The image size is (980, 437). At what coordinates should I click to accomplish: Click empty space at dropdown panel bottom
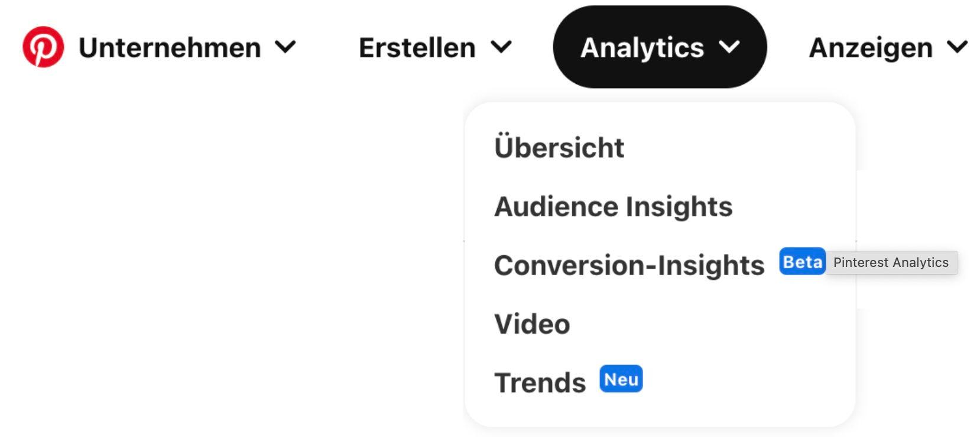pyautogui.click(x=660, y=412)
